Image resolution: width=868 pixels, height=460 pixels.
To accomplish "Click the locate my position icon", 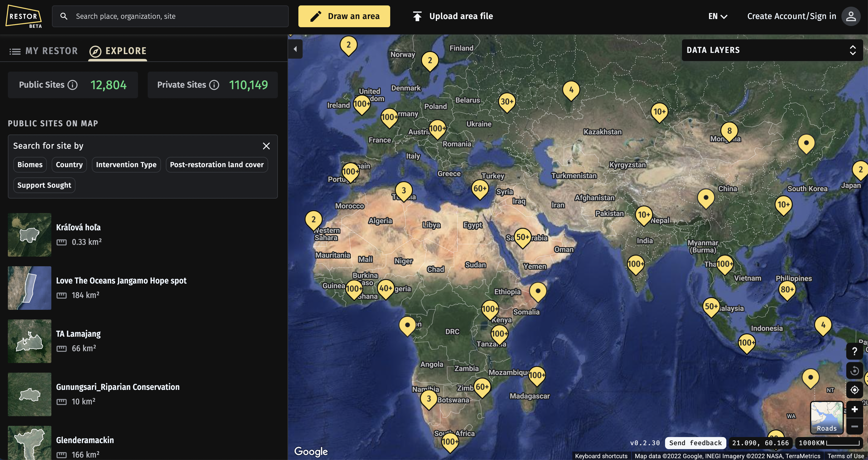I will tap(854, 390).
